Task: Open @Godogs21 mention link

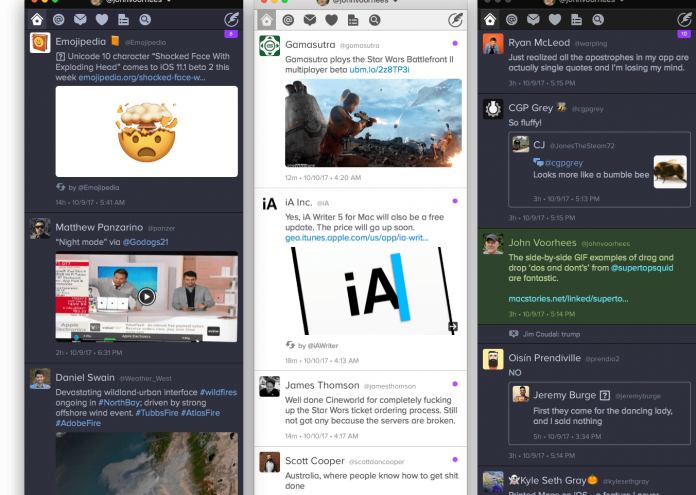Action: [145, 242]
